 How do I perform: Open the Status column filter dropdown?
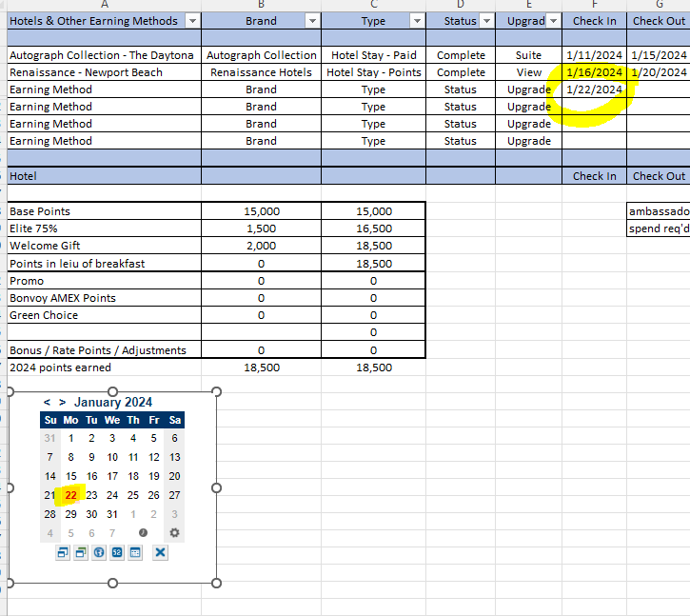point(486,21)
